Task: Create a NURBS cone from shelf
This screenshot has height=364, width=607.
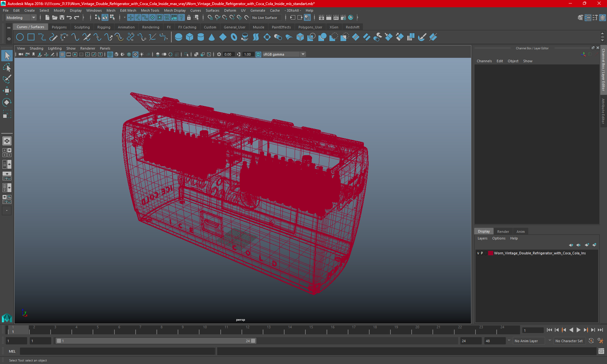Action: (212, 37)
